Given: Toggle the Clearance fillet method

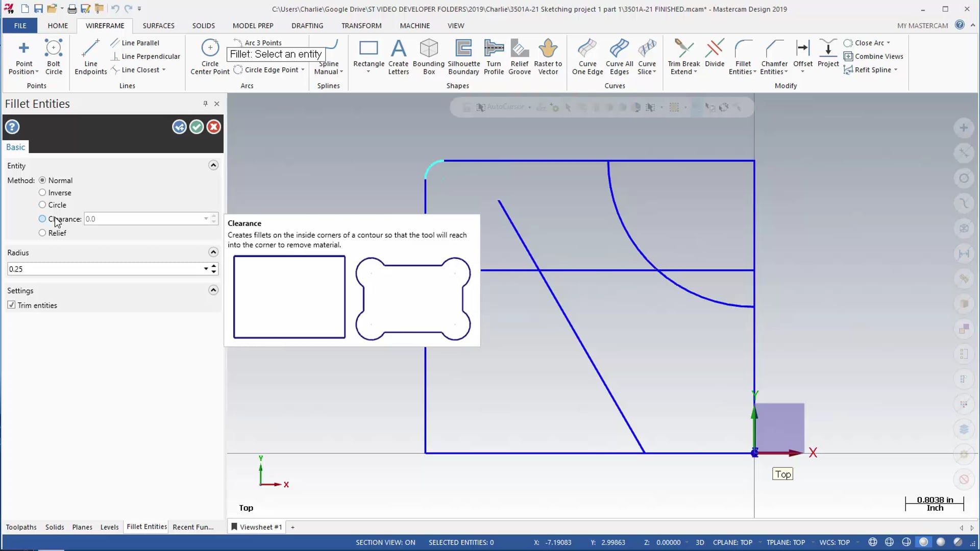Looking at the screenshot, I should point(42,219).
